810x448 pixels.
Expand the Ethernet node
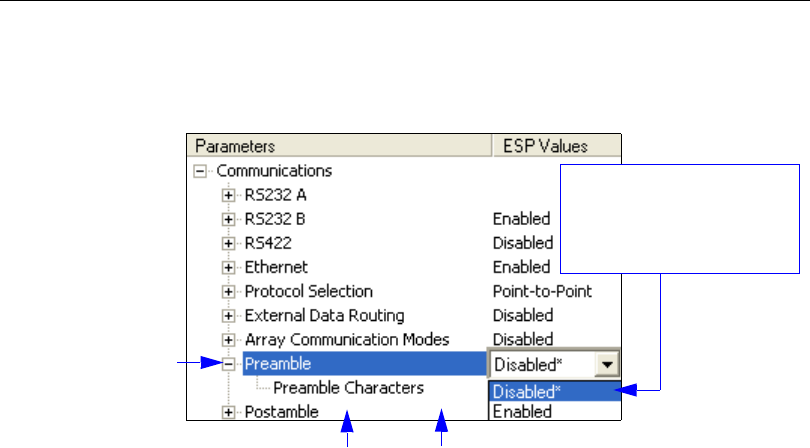[229, 267]
